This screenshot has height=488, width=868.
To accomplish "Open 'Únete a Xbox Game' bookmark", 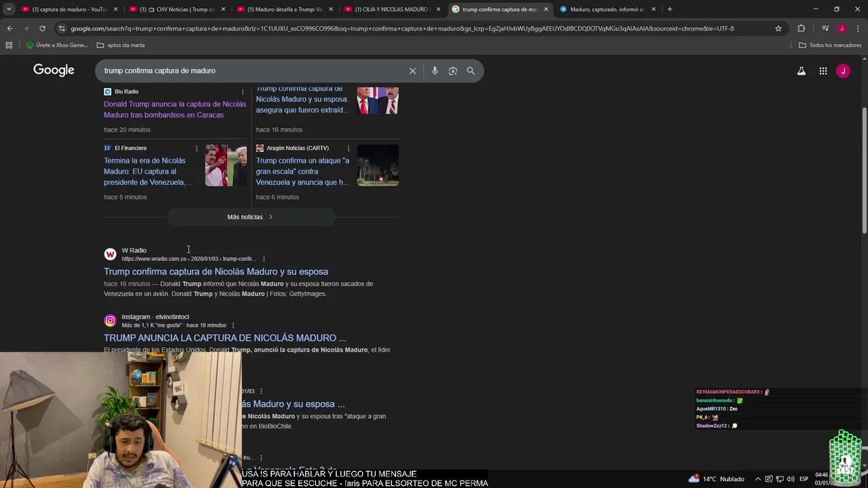I will click(57, 45).
